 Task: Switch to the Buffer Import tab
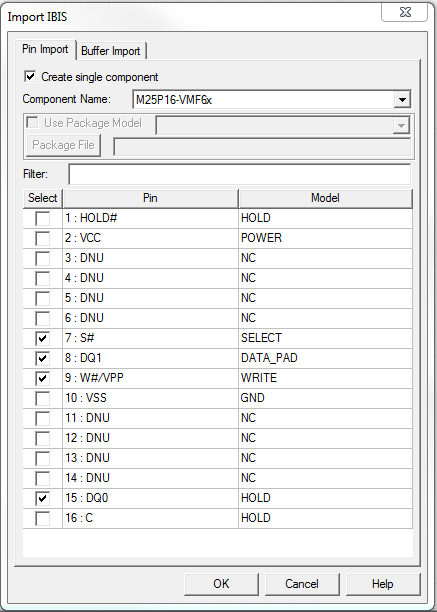tap(111, 51)
